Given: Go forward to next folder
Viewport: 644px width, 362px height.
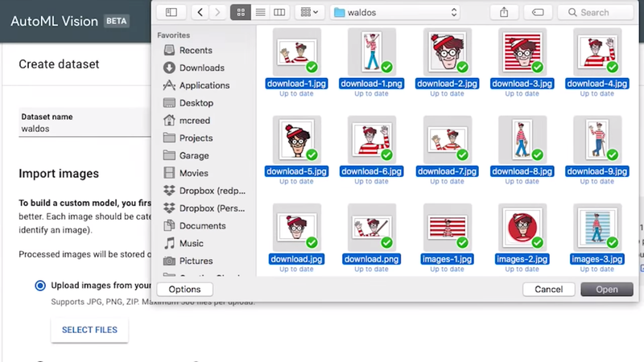Looking at the screenshot, I should point(217,12).
